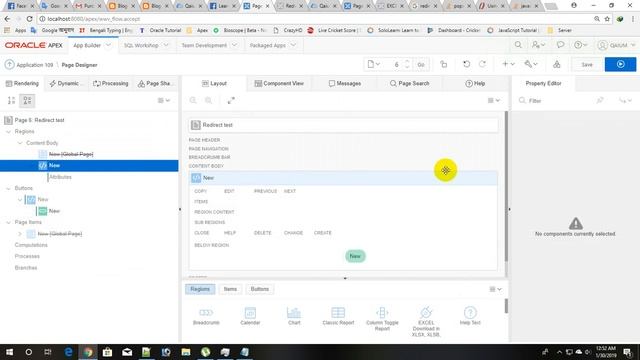Open the Packaged Apps menu
The height and width of the screenshot is (360, 640).
click(x=272, y=45)
